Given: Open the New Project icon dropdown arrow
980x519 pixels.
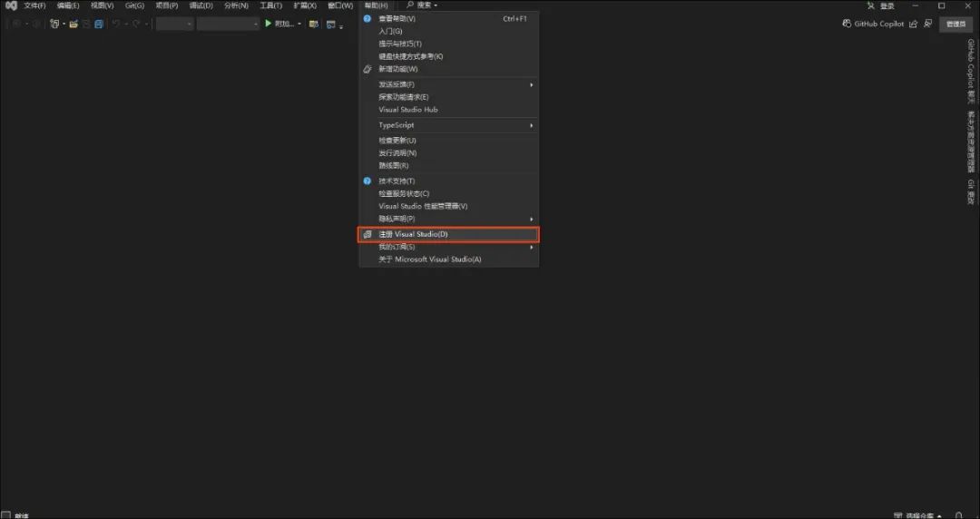Looking at the screenshot, I should [x=64, y=24].
